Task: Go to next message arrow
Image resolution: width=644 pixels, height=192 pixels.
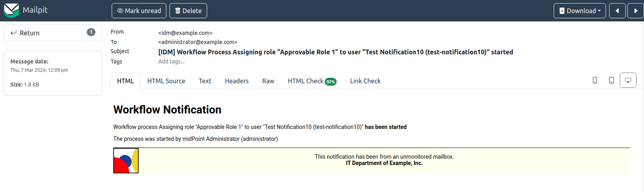Action: (x=636, y=11)
